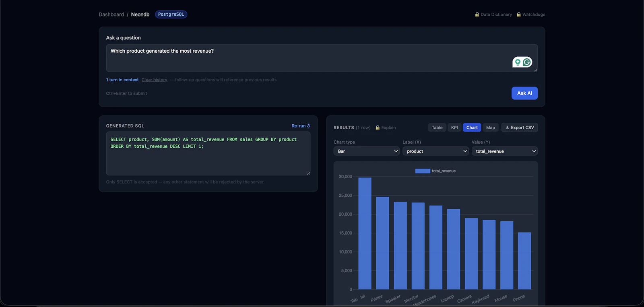Submit question with Ask AI button
The width and height of the screenshot is (644, 307).
coord(524,93)
